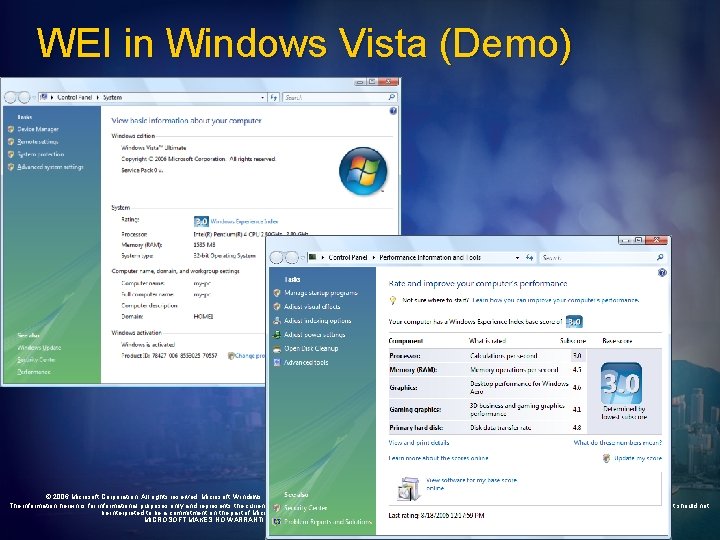Click the software box icon

pos(408,489)
